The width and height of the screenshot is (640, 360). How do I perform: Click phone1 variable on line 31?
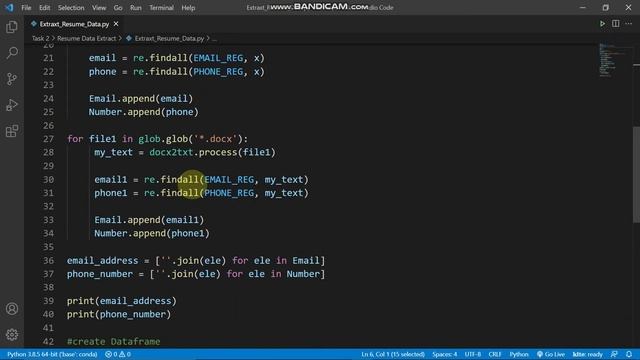[x=111, y=193]
